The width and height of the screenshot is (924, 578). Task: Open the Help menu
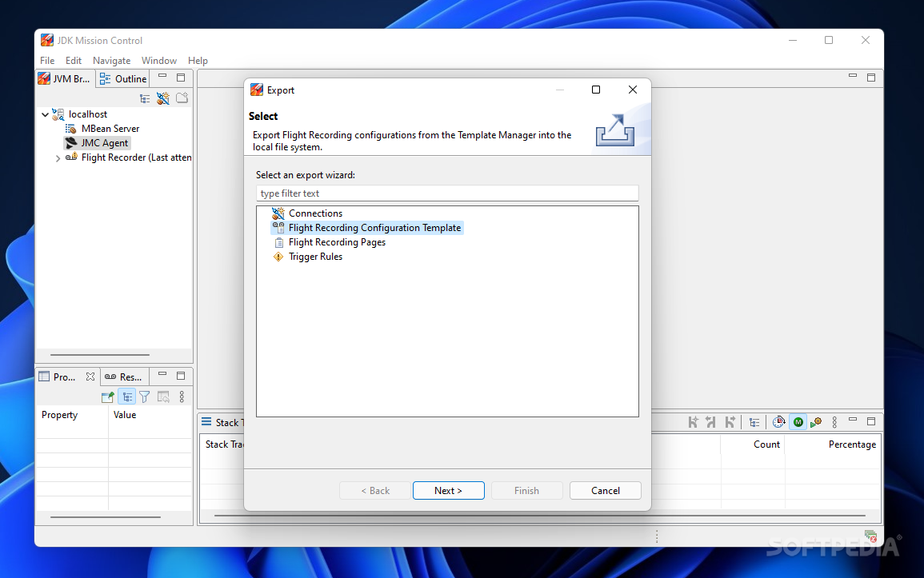click(x=198, y=61)
